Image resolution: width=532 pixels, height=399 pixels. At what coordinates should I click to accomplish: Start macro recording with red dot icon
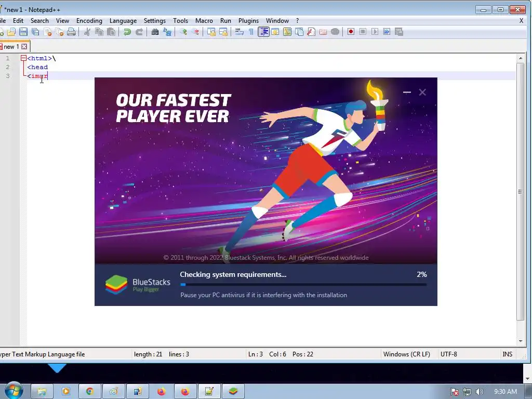click(351, 32)
